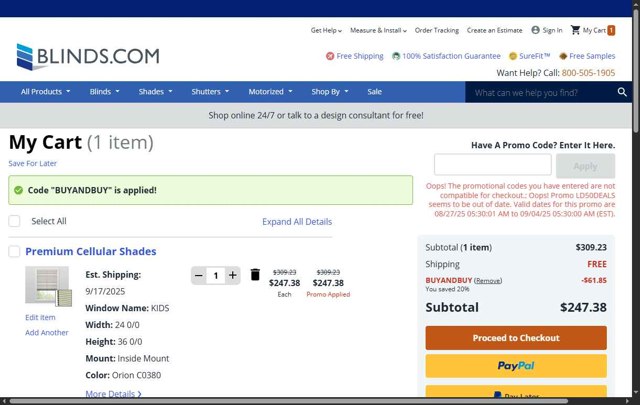This screenshot has height=405, width=640.
Task: Click the "Color: Orion C0380" text
Action: click(x=123, y=375)
